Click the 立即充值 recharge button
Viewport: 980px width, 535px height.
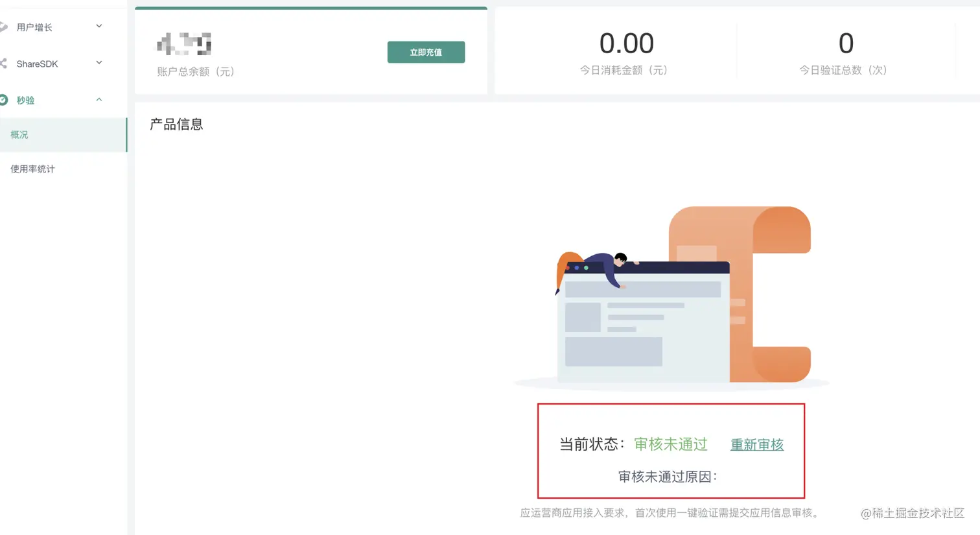point(426,52)
